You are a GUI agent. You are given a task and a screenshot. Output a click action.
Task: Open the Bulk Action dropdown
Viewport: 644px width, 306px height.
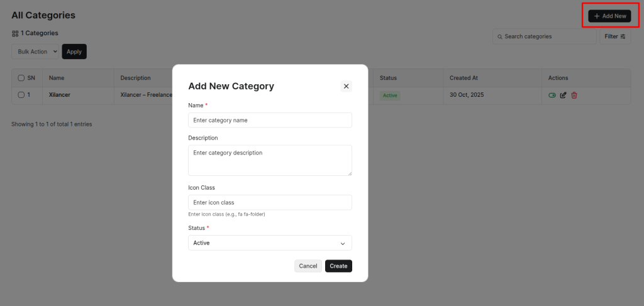click(35, 52)
